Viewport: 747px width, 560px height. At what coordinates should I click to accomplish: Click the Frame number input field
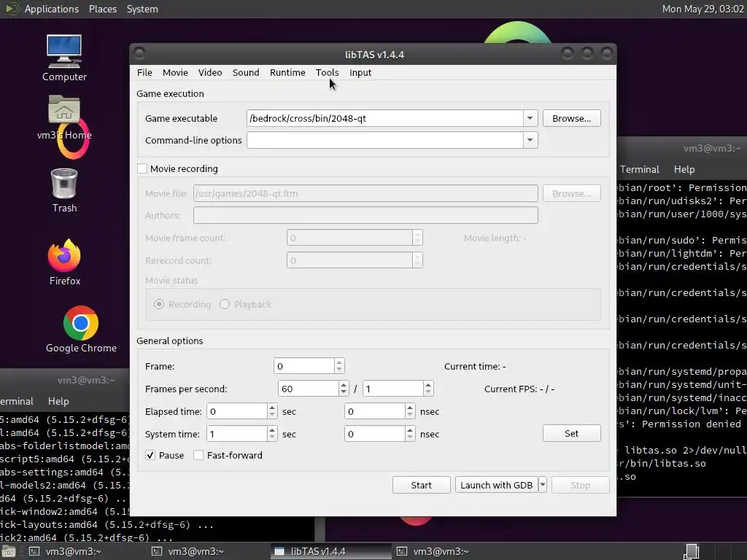(304, 366)
